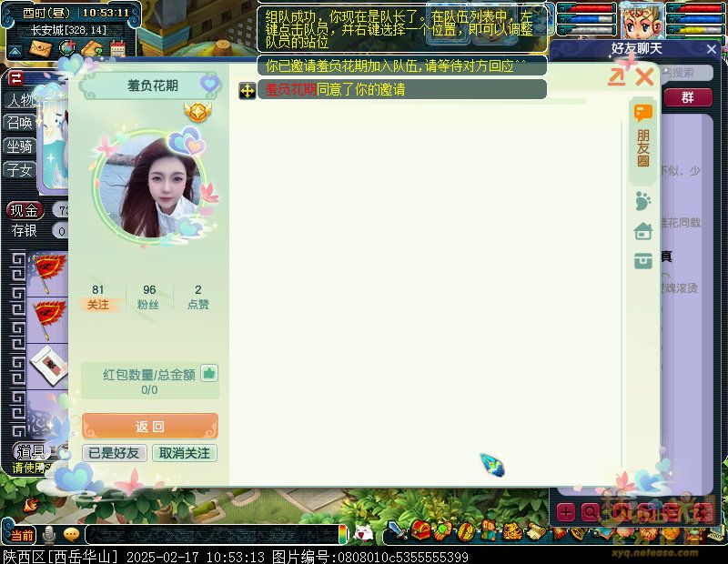View the 96 粉丝 followers list
728x564 pixels.
coord(148,297)
